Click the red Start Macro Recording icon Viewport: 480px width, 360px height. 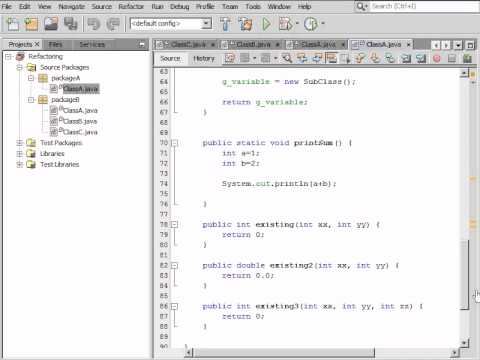point(437,59)
